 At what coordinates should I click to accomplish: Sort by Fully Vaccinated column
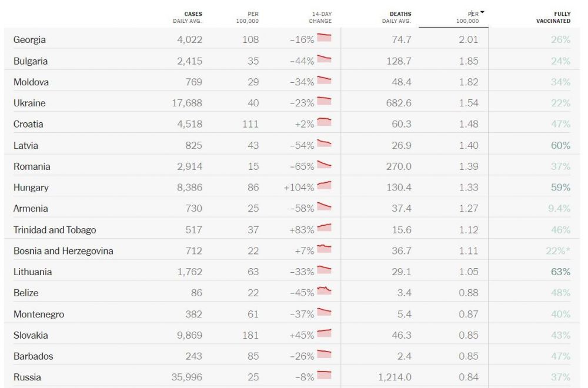click(554, 17)
